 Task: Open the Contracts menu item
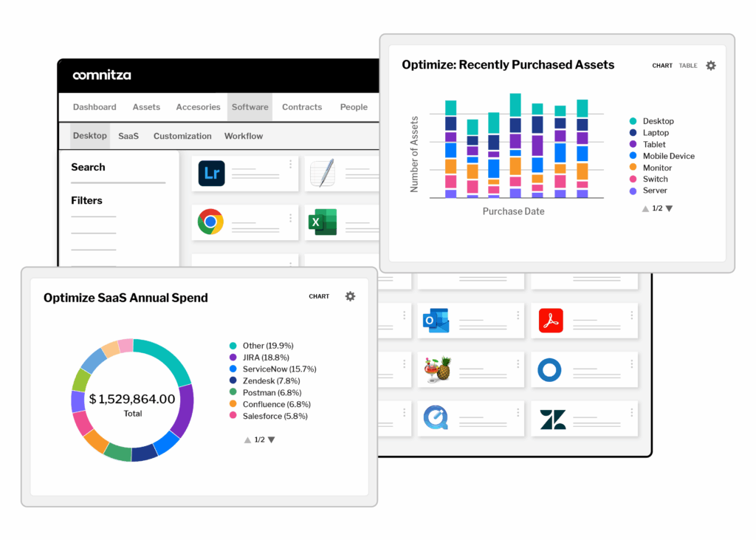coord(302,107)
